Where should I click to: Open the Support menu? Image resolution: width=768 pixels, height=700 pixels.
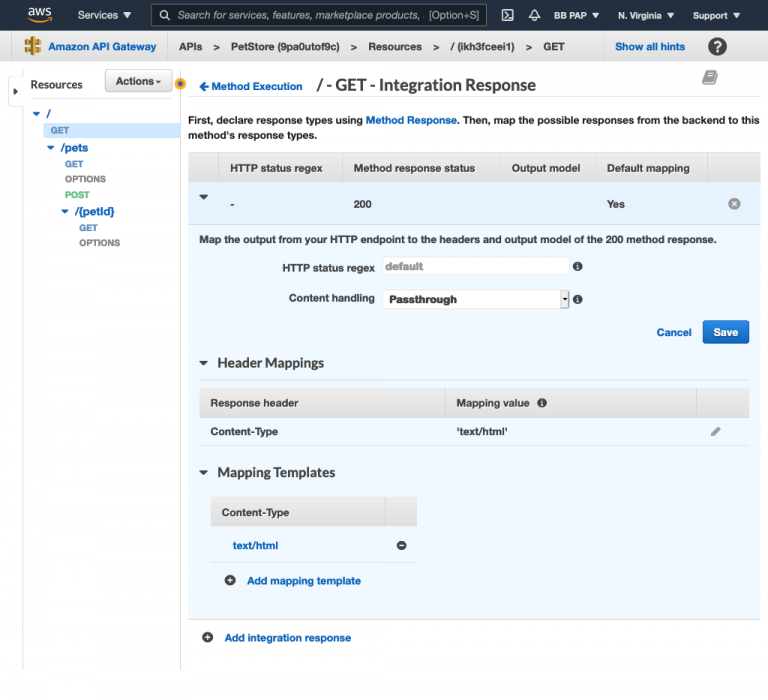[716, 15]
